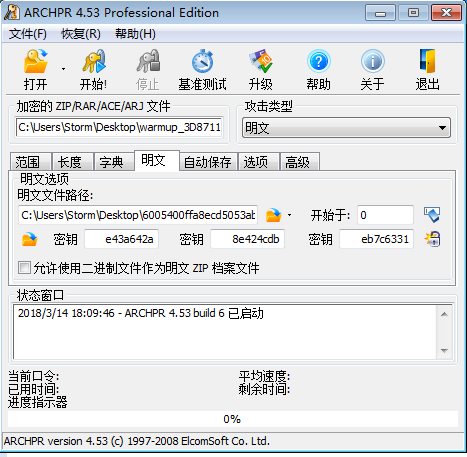Click the ARCHPR app icon in title bar
The height and width of the screenshot is (457, 467).
pyautogui.click(x=12, y=13)
